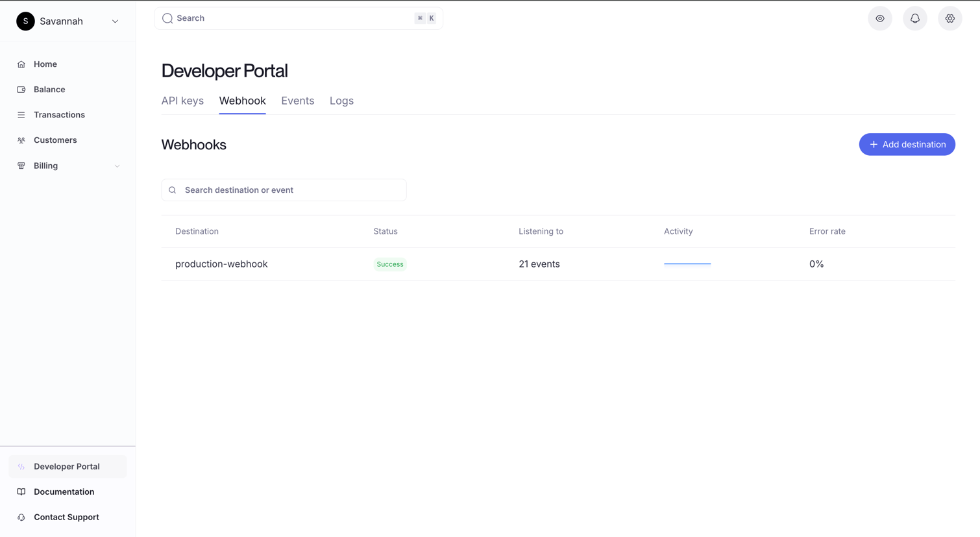The image size is (980, 537).
Task: Click the Destination column header
Action: click(197, 231)
